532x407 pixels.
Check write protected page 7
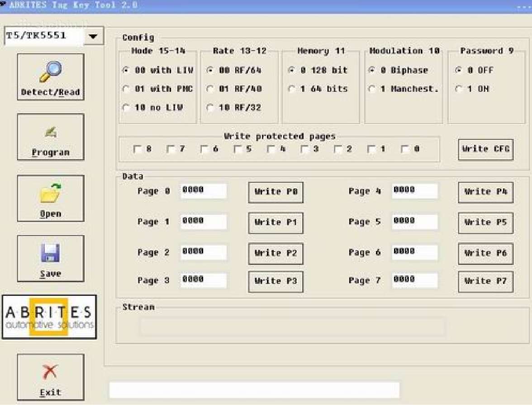pyautogui.click(x=171, y=149)
